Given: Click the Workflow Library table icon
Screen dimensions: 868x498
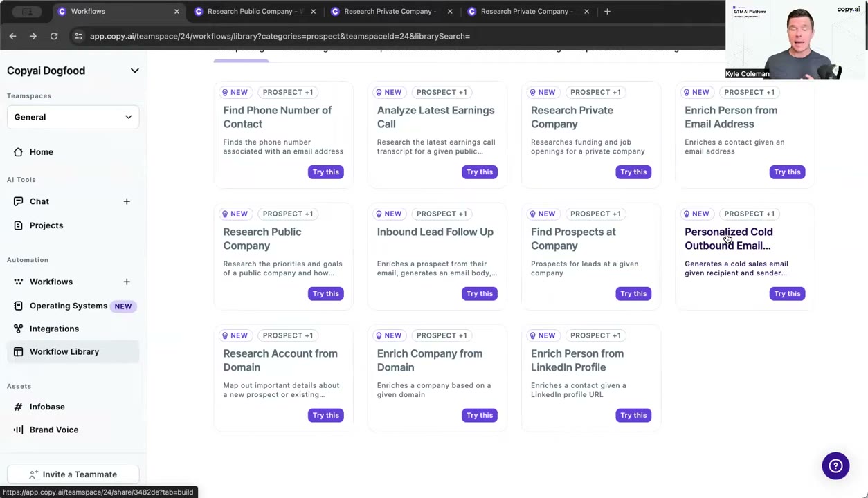Looking at the screenshot, I should click(18, 351).
